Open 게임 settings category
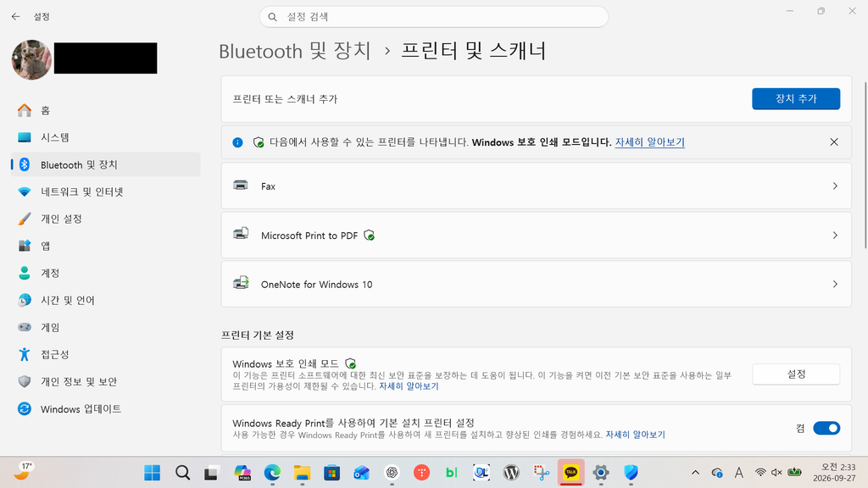 (x=105, y=328)
